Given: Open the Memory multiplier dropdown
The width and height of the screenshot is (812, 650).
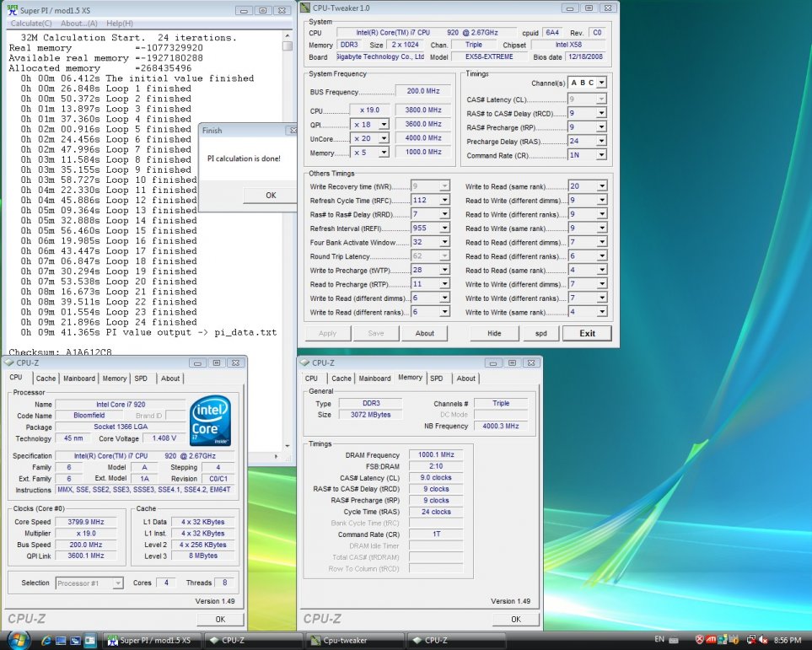Looking at the screenshot, I should pyautogui.click(x=384, y=153).
